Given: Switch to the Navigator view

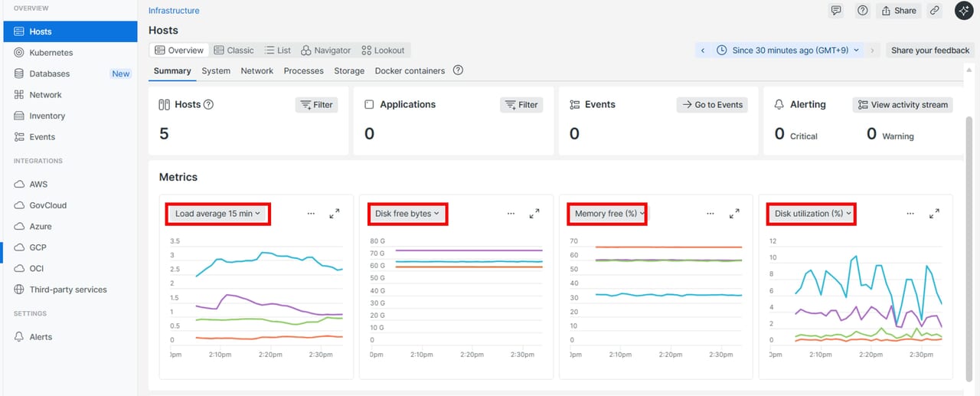Looking at the screenshot, I should pyautogui.click(x=325, y=51).
